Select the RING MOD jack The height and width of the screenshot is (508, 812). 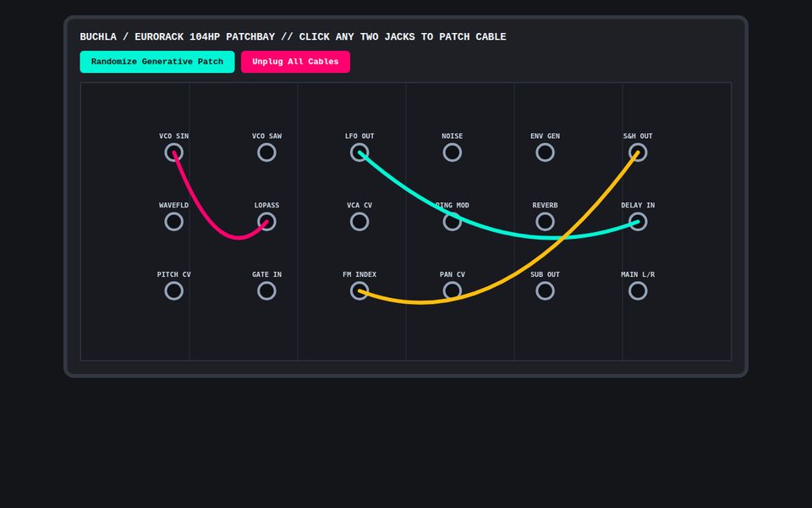coord(452,222)
